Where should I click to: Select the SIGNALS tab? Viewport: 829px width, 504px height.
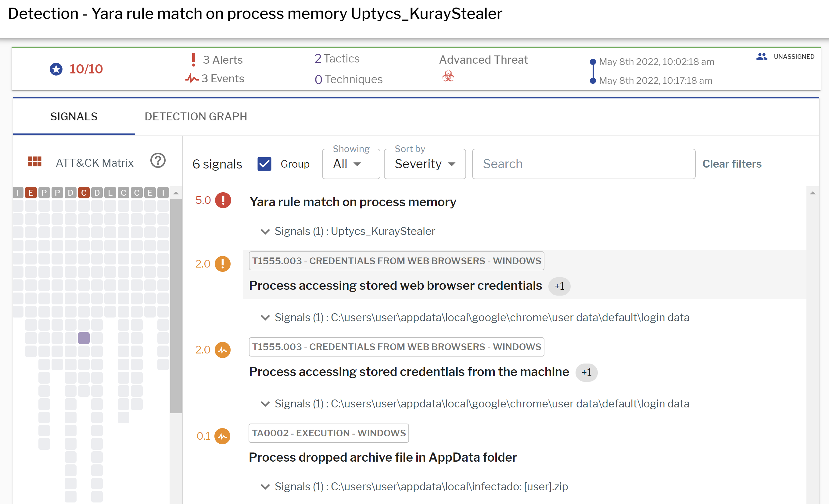pyautogui.click(x=74, y=116)
